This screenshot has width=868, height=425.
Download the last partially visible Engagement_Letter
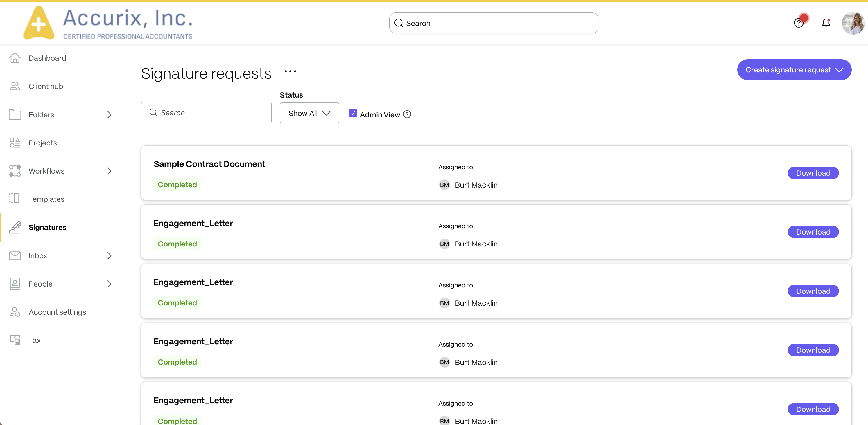coord(813,409)
